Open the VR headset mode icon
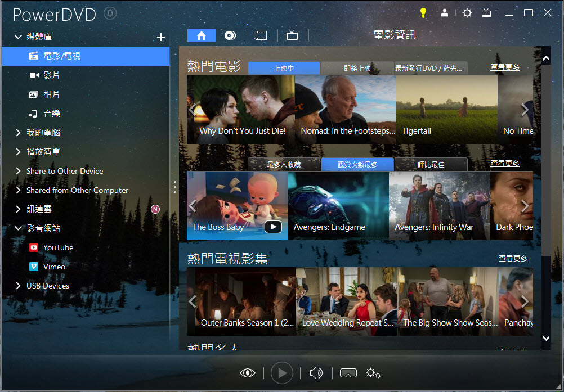564x392 pixels. coord(348,372)
